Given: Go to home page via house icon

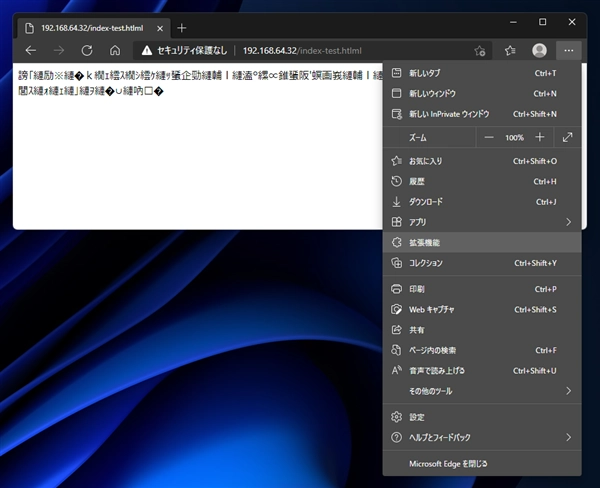Looking at the screenshot, I should [x=115, y=50].
